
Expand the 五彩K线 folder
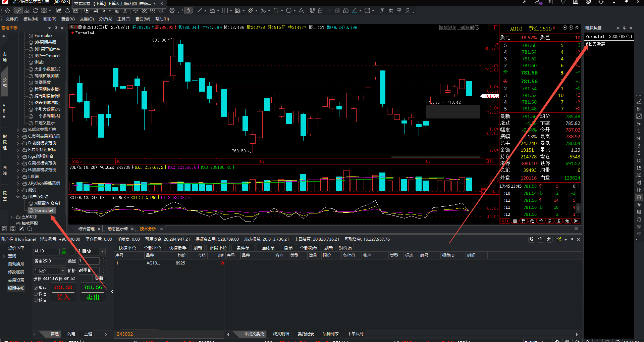(x=12, y=217)
